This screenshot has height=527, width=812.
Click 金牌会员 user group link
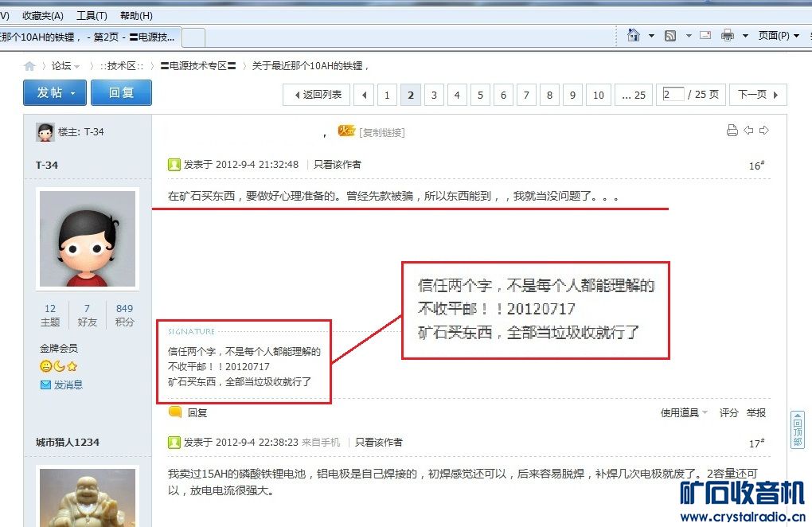(x=59, y=349)
